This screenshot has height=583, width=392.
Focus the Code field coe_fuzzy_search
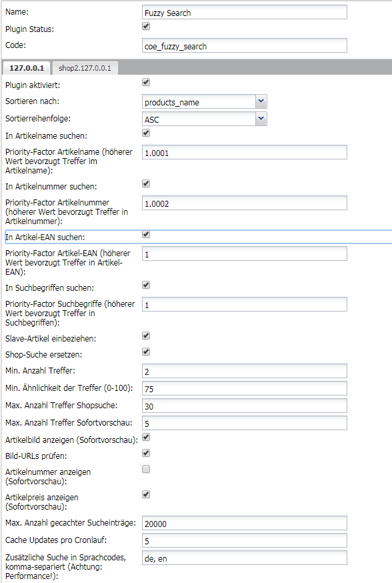coord(245,46)
